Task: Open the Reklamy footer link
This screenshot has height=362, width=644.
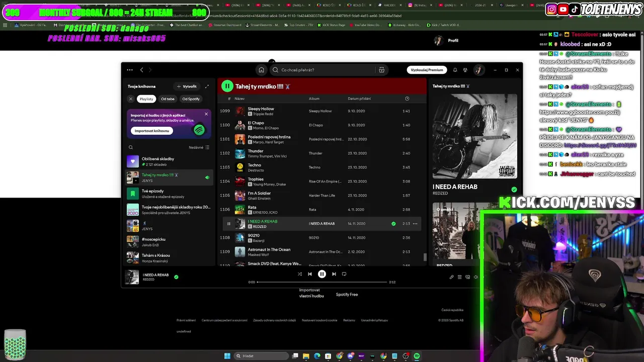Action: 349,320
